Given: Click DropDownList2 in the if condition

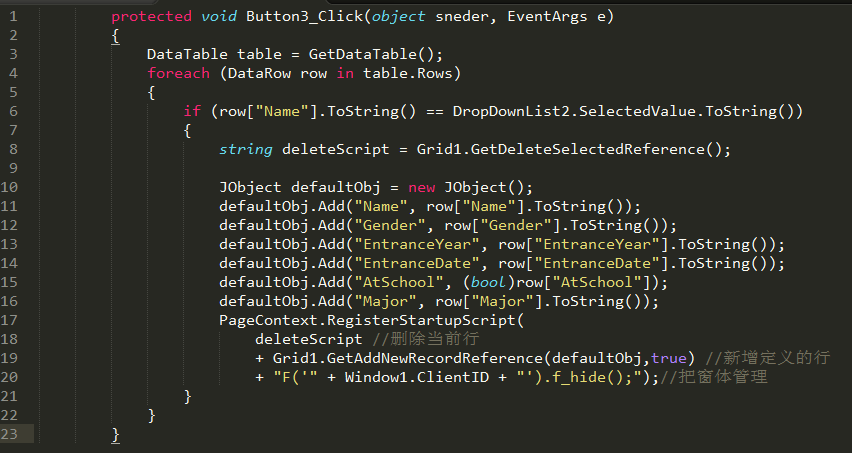Looking at the screenshot, I should coord(511,112).
